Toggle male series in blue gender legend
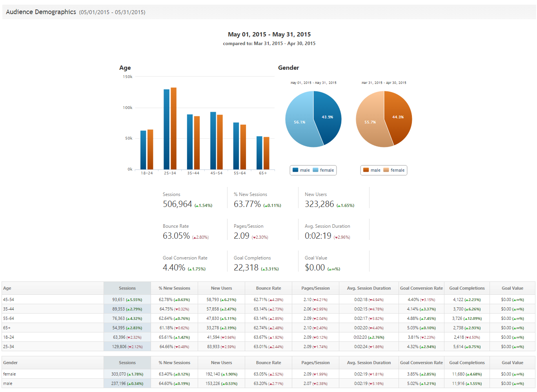This screenshot has width=537, height=392. (301, 170)
